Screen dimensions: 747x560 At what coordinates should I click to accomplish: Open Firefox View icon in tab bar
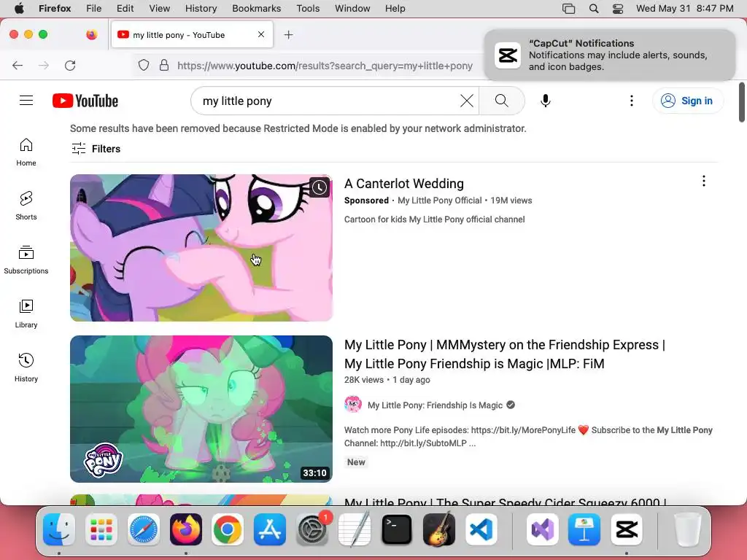point(91,34)
